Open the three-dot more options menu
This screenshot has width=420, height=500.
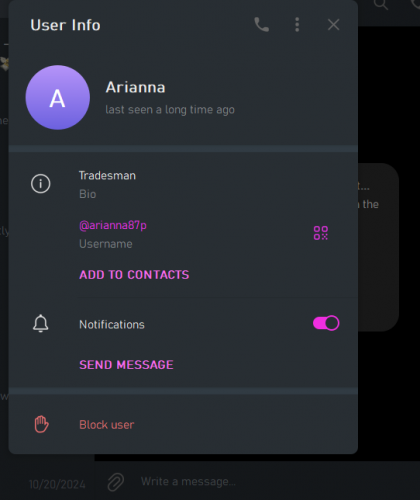[x=297, y=25]
